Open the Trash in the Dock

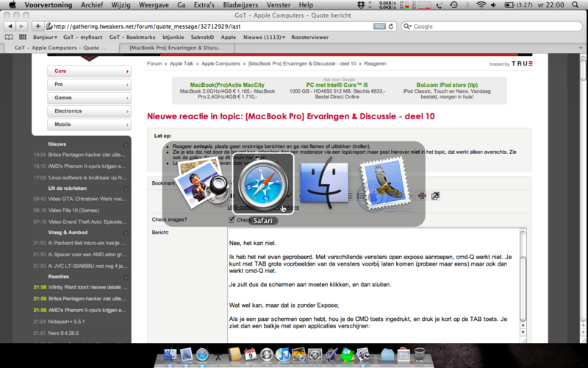pos(420,356)
